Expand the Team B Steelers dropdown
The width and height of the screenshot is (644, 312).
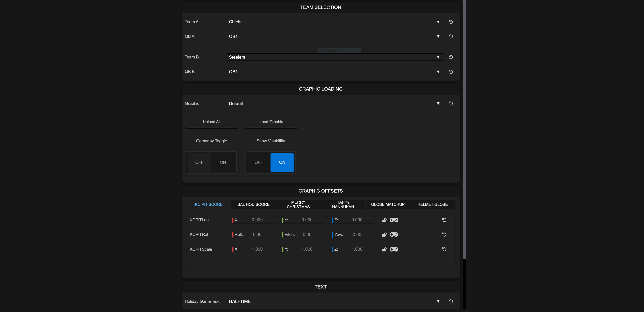(335, 57)
